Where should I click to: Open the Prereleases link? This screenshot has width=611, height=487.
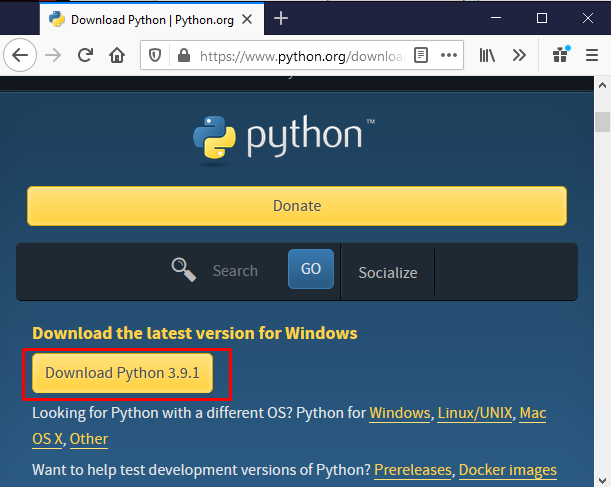tap(413, 470)
